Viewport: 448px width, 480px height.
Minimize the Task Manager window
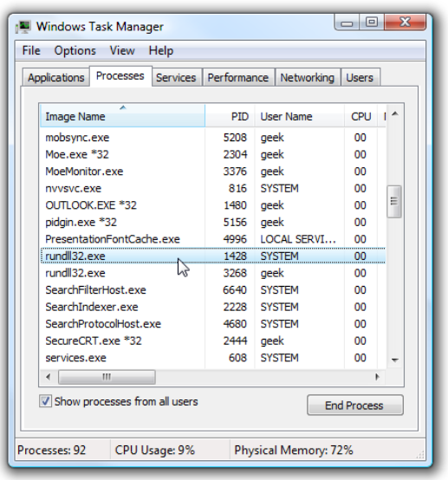pyautogui.click(x=347, y=23)
